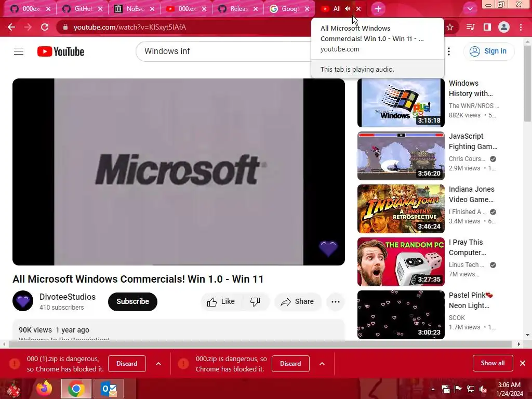Expand options for 000.zip download
This screenshot has height=399, width=532.
322,364
